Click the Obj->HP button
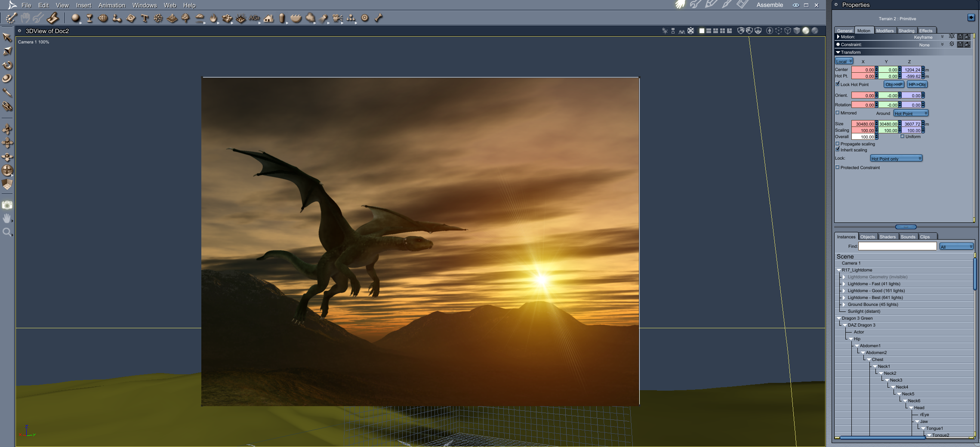This screenshot has height=447, width=980. tap(894, 84)
